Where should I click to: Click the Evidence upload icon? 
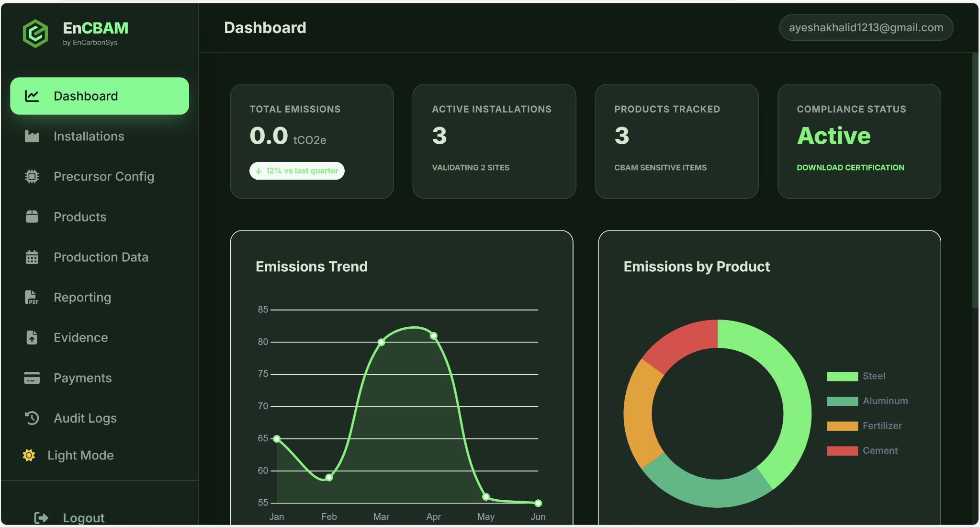(x=32, y=337)
